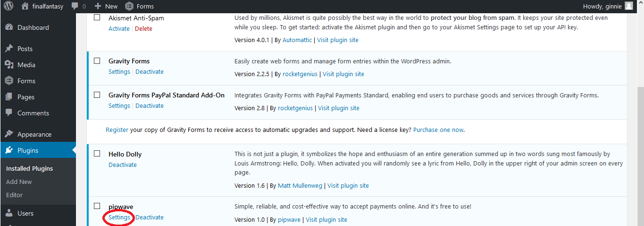The image size is (644, 226).
Task: Open rocketgenius author link for Gravity Forms
Action: 300,74
